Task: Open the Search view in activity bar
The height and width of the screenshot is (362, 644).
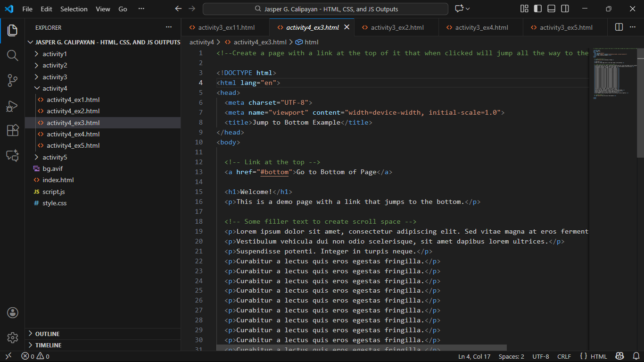Action: pos(13,55)
